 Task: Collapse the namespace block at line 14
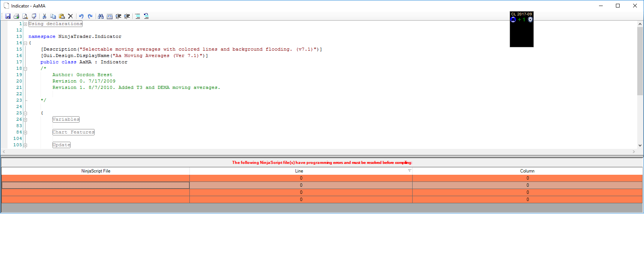point(25,43)
